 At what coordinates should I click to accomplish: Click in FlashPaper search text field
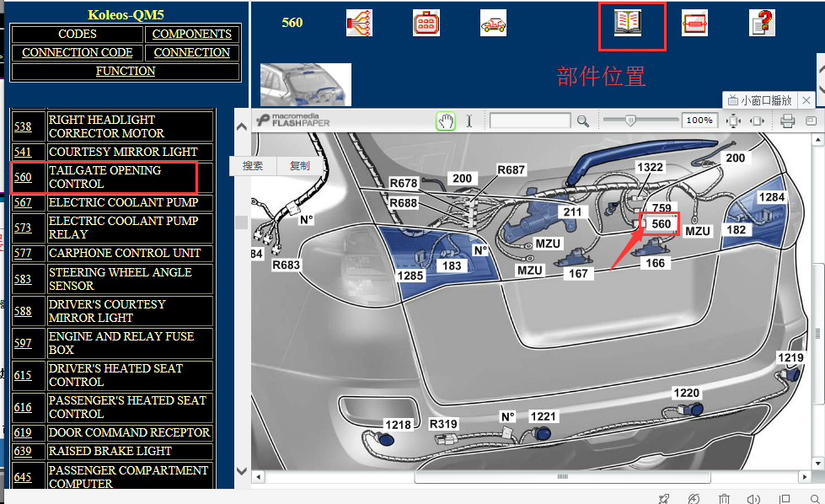(530, 121)
